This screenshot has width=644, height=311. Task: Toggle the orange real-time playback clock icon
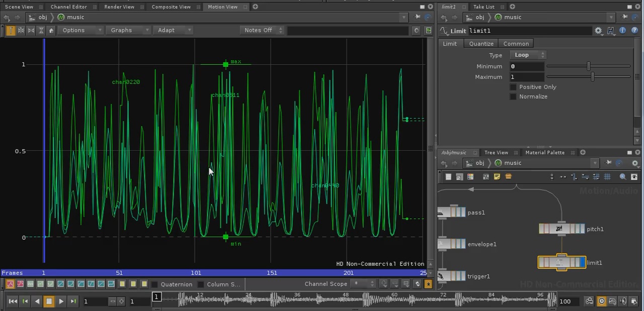602,301
